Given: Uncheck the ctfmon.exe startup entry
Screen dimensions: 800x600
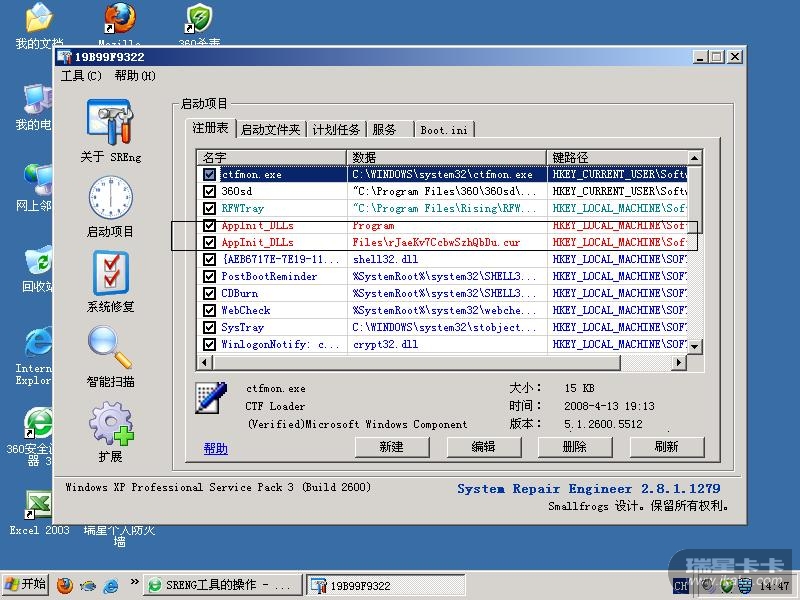Looking at the screenshot, I should (209, 174).
